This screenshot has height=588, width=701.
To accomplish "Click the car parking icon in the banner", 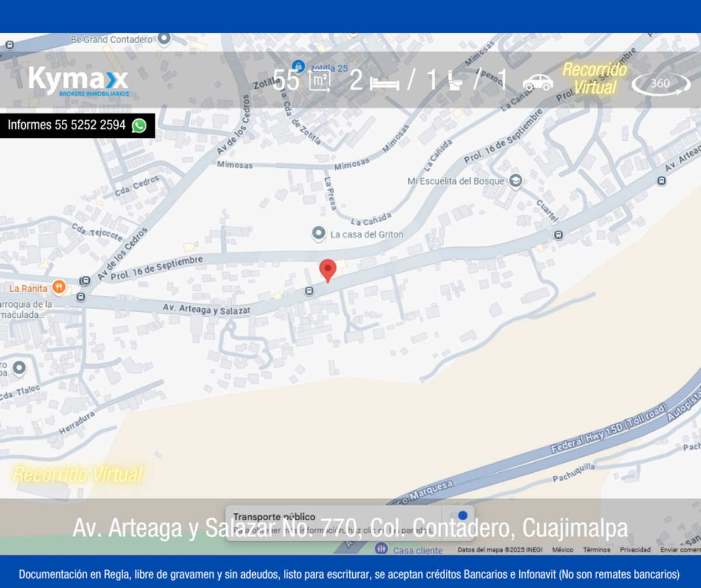I will [x=537, y=82].
